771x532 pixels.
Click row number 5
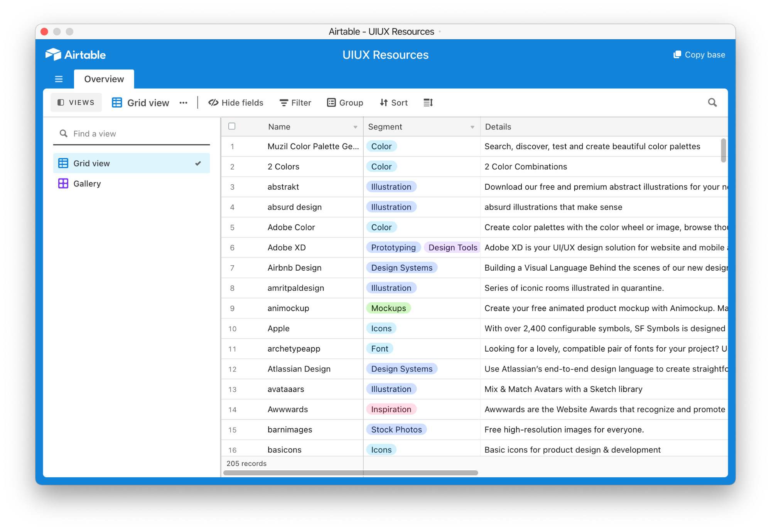(x=232, y=227)
